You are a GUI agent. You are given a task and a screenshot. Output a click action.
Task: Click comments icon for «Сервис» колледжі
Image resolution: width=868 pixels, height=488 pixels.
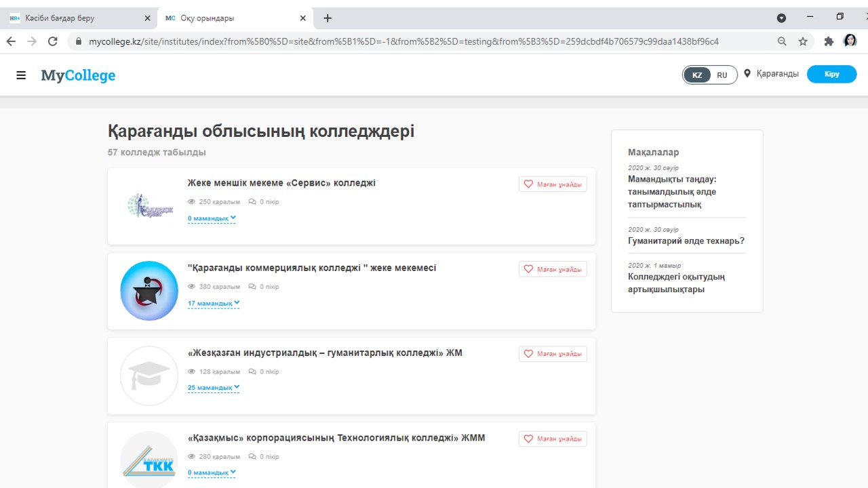252,202
